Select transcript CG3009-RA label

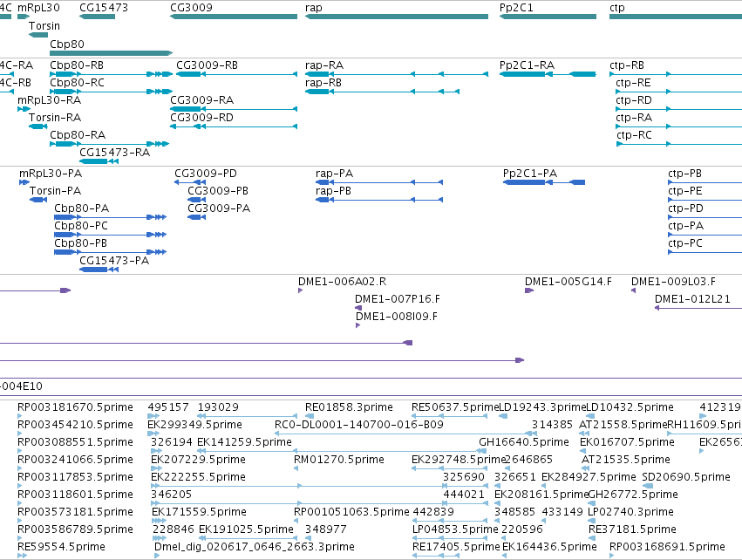202,100
